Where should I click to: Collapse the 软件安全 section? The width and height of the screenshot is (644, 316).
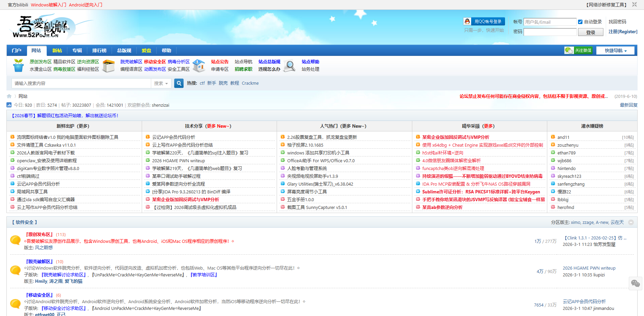tap(631, 223)
